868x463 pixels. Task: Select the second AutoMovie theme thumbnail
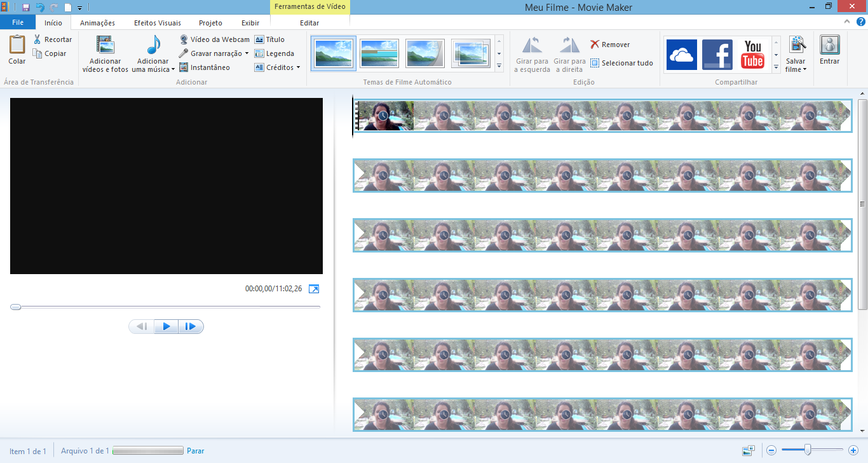[379, 53]
